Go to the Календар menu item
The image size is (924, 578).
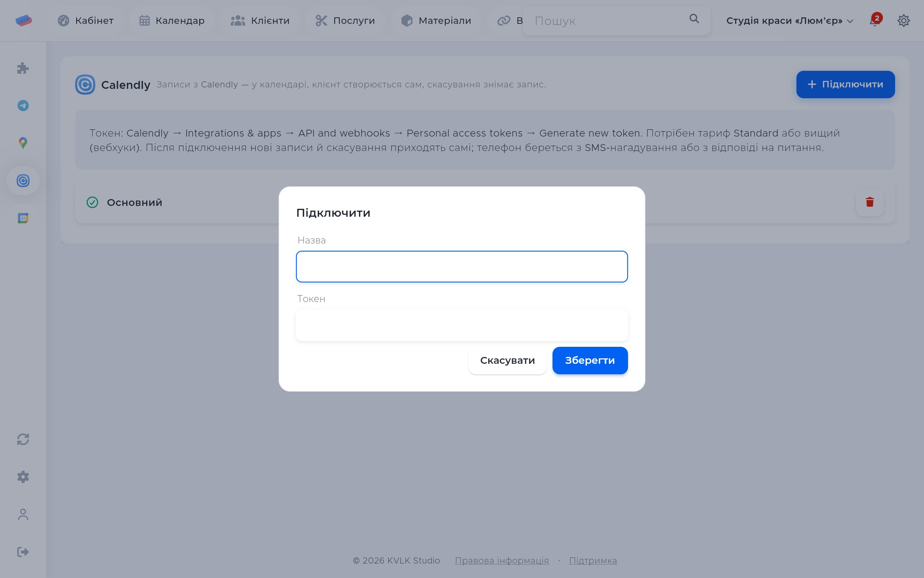click(172, 21)
